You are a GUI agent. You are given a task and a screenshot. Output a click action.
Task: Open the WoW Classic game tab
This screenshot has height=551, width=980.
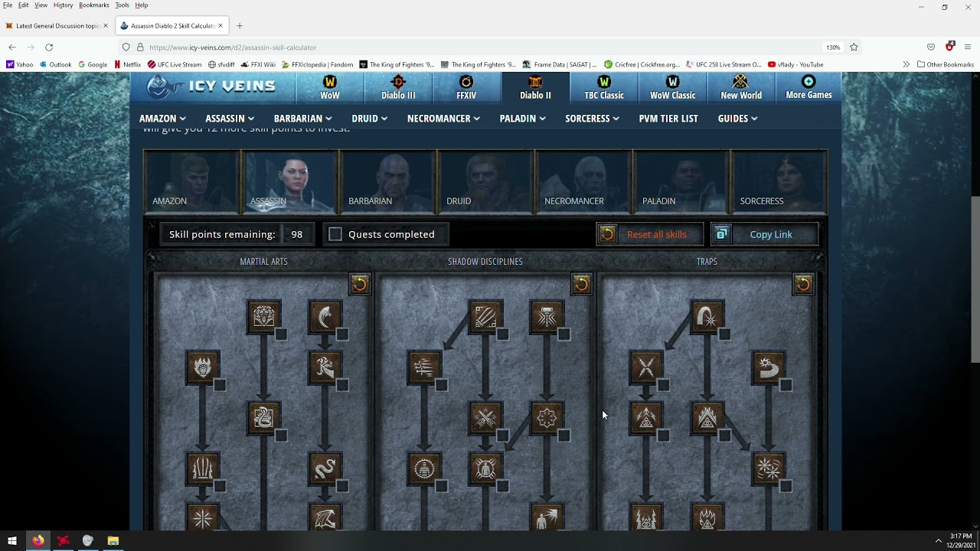[672, 88]
